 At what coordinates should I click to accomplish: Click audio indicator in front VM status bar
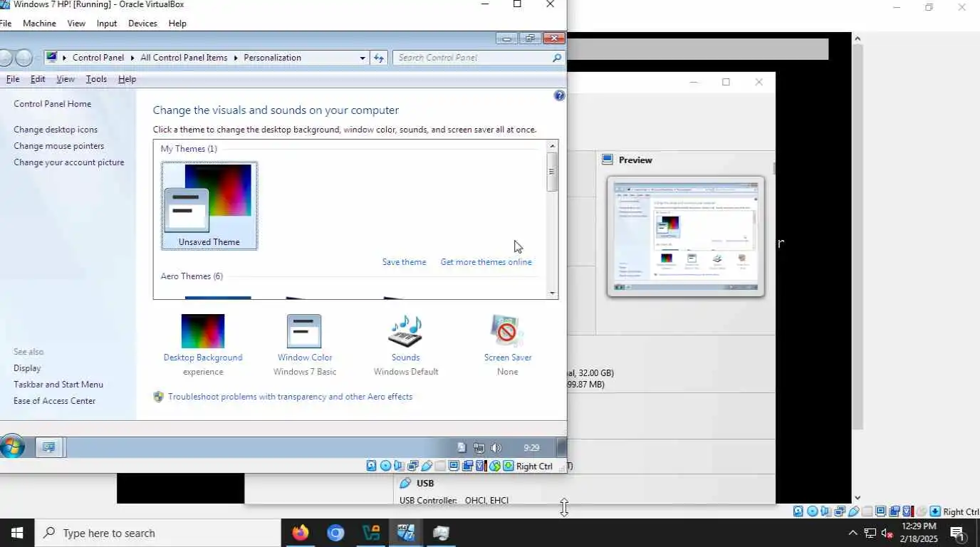coord(399,466)
